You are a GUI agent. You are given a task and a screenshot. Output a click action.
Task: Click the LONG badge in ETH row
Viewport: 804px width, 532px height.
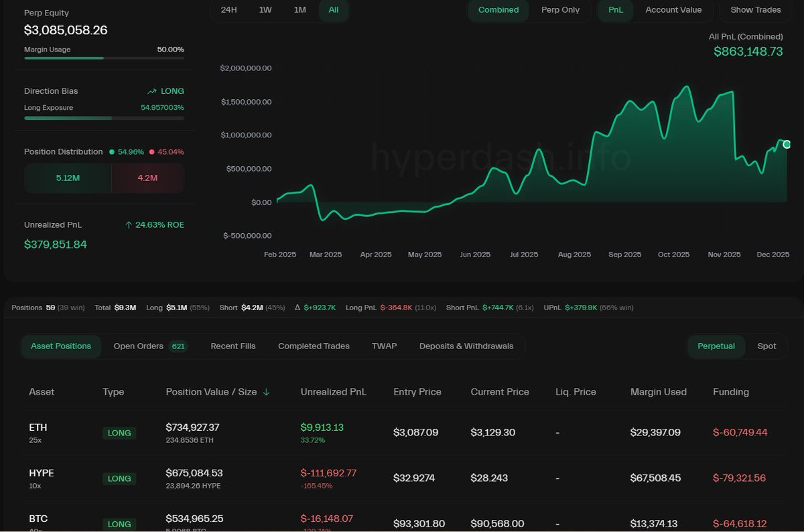(x=119, y=433)
